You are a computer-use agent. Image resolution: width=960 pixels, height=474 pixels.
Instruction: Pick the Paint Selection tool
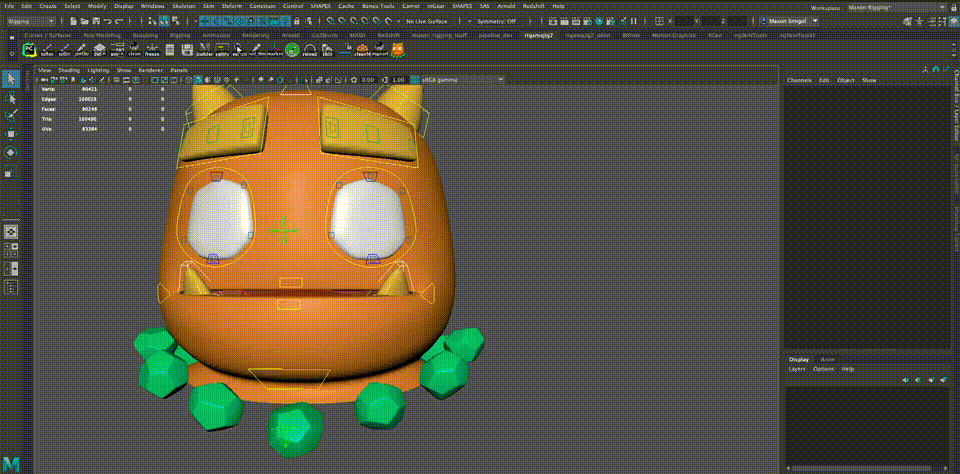click(11, 115)
